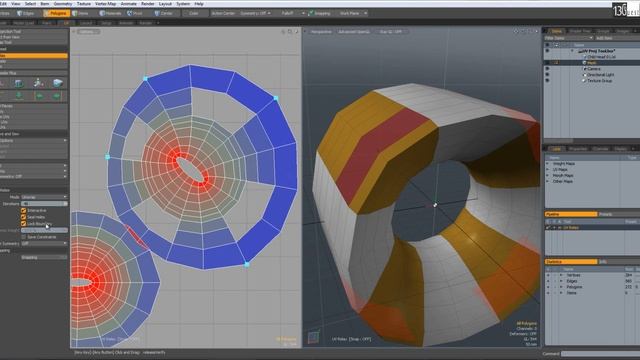Open the UV Symmetry Off dropdown
640x360 pixels.
coord(44,243)
